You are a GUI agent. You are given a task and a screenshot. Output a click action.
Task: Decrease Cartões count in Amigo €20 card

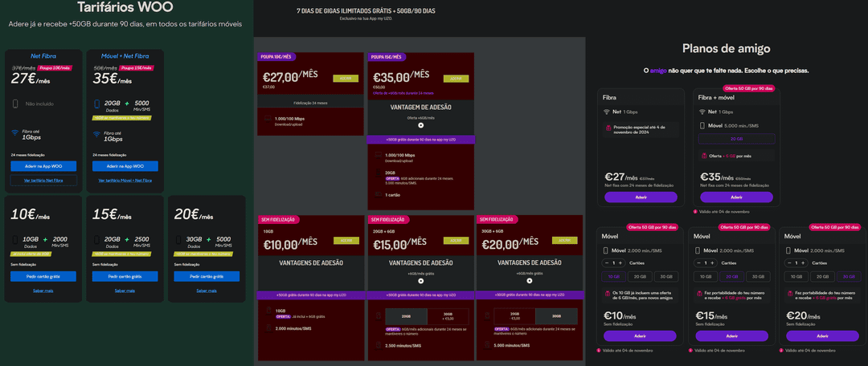(x=789, y=263)
